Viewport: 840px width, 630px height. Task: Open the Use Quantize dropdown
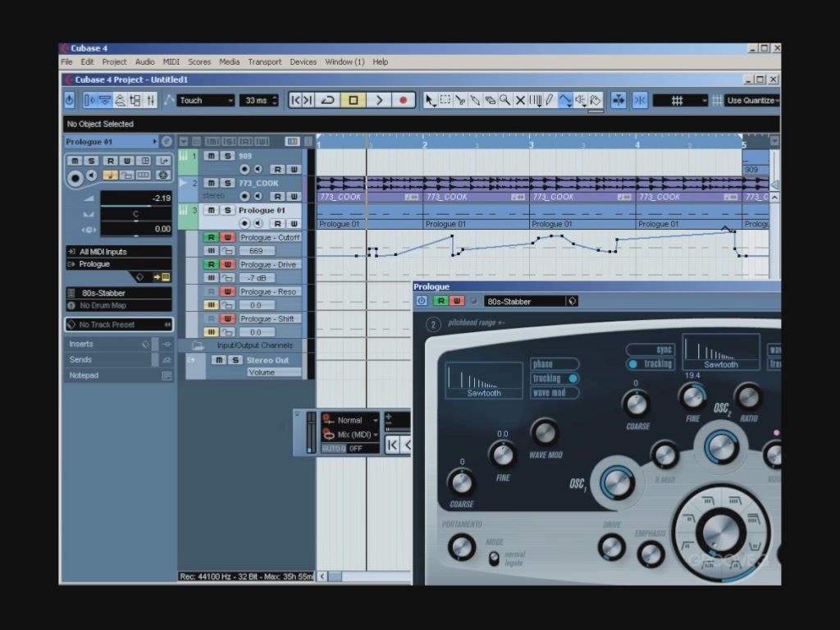(753, 100)
